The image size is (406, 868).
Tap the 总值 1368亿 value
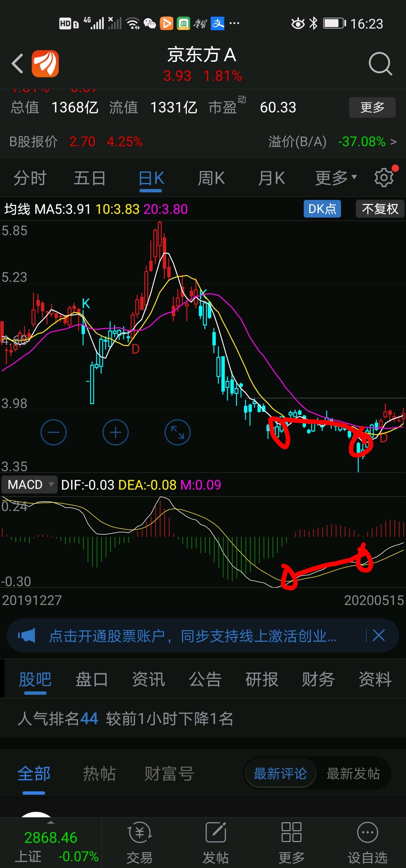point(55,107)
